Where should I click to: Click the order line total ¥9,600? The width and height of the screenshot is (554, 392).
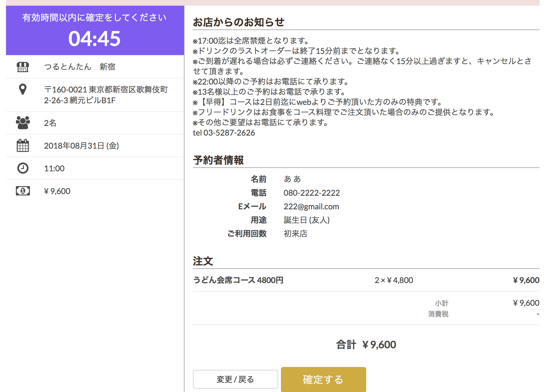(x=526, y=280)
